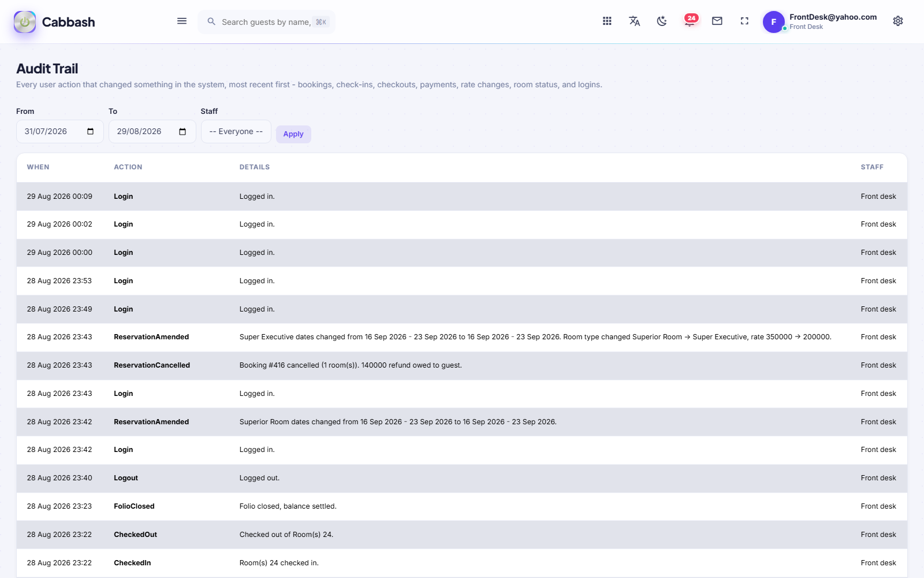Toggle dark mode with moon icon
Image resolution: width=924 pixels, height=578 pixels.
click(662, 21)
